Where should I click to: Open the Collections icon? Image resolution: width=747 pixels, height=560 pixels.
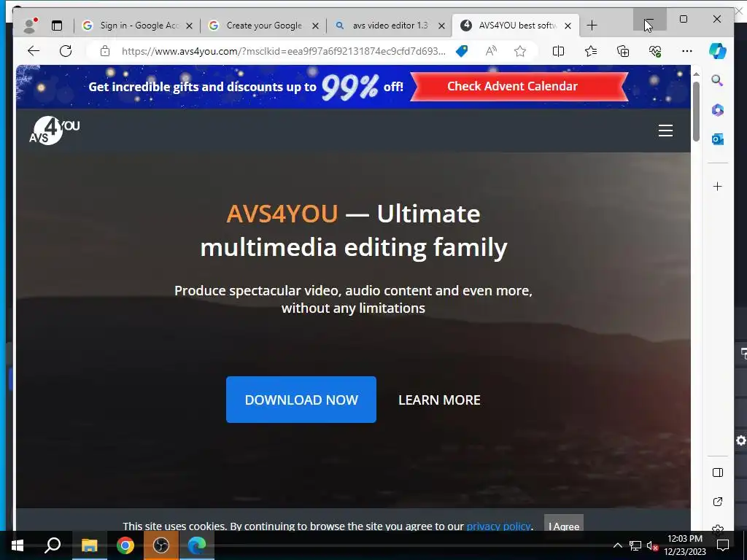point(623,51)
